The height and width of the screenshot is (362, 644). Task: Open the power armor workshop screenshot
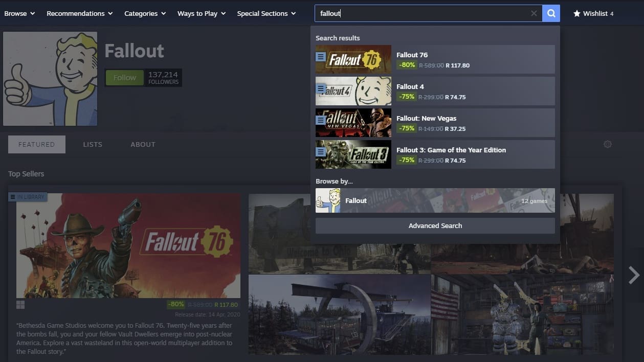point(522,314)
